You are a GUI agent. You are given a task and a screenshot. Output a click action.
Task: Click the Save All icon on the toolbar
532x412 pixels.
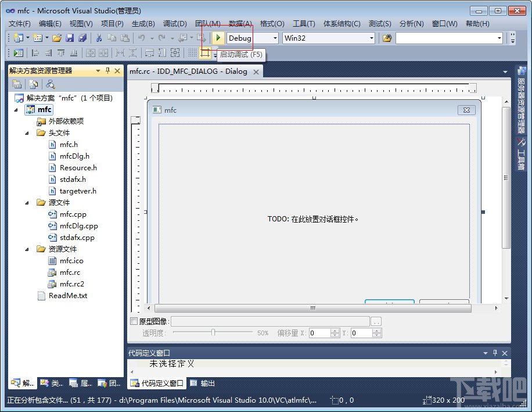(82, 37)
